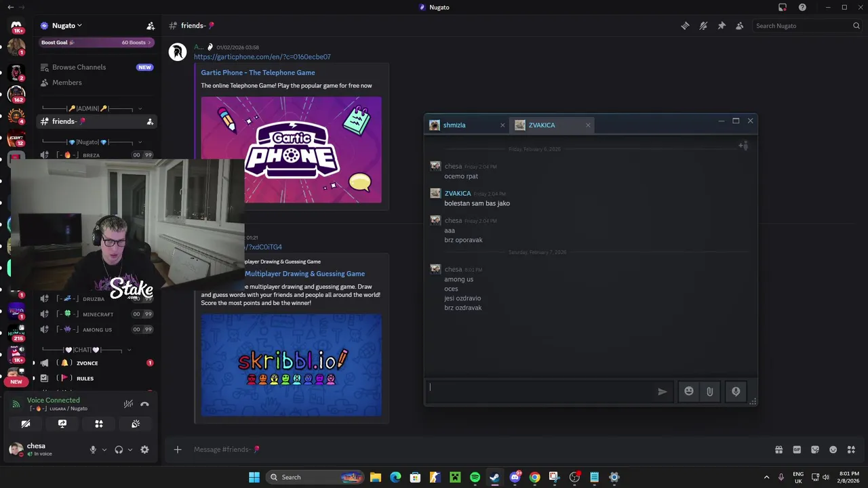
Task: Click the Gartic Phone embed image
Action: point(291,150)
